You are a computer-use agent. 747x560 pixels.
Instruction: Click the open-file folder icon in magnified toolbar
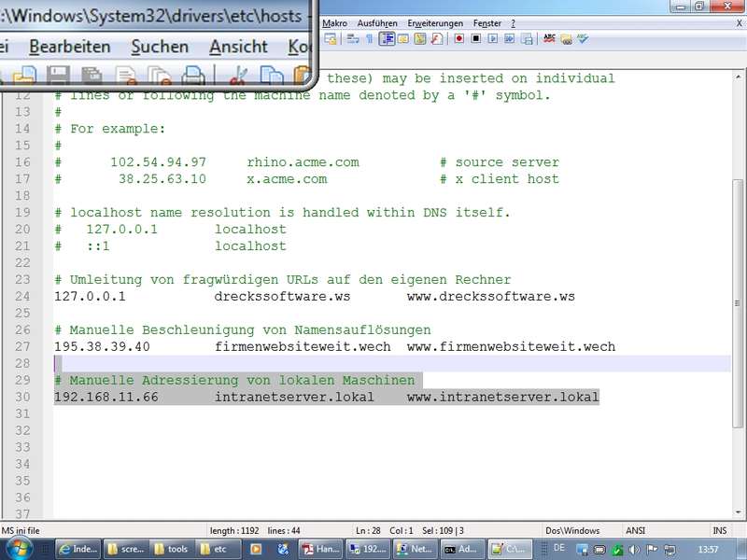click(x=25, y=77)
